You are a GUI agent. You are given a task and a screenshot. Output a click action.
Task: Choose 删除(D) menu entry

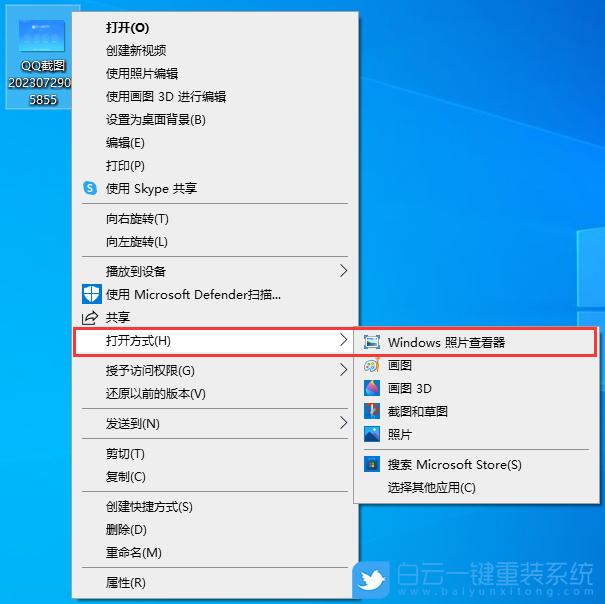[215, 530]
